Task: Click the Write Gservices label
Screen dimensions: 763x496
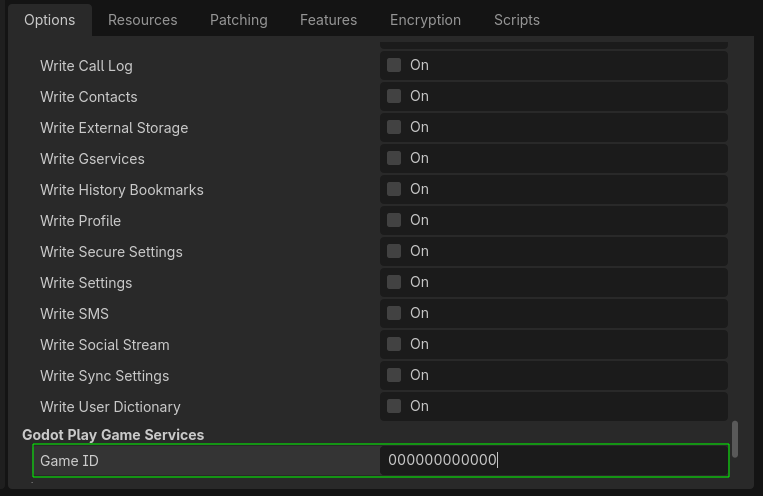Action: click(x=92, y=159)
